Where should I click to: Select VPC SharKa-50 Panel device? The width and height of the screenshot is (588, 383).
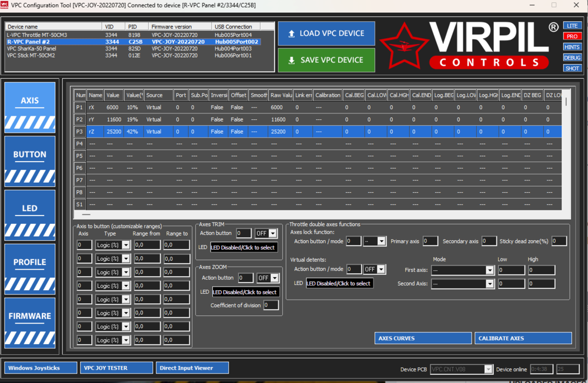point(133,48)
